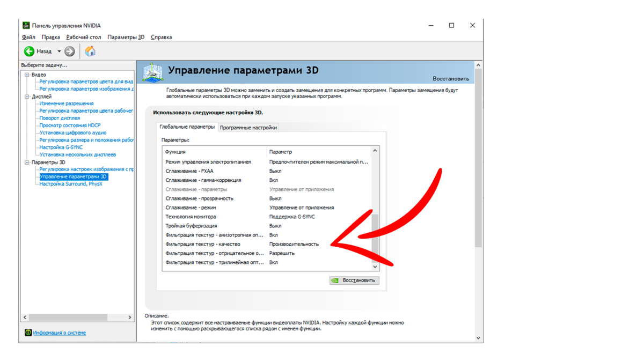
Task: Open the Back button history dropdown arrow
Action: (59, 51)
